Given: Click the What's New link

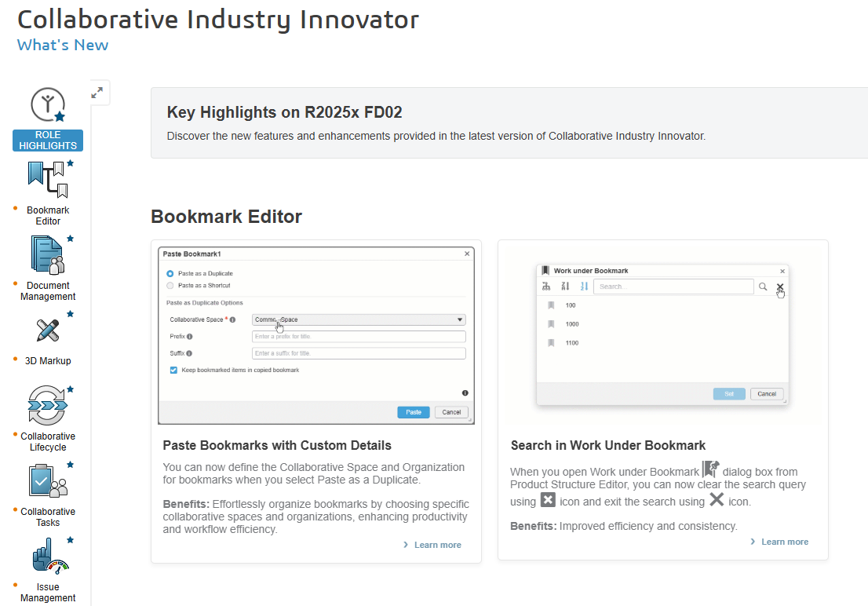Looking at the screenshot, I should coord(63,45).
